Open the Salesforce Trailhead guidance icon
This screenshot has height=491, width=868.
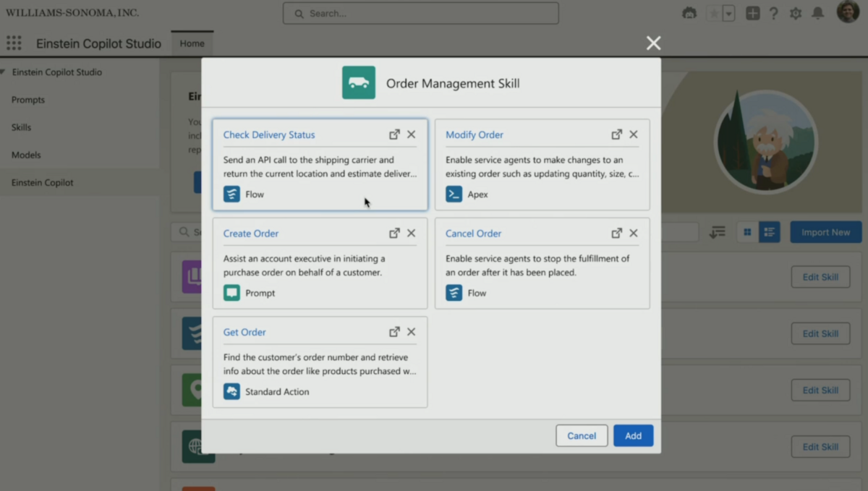[689, 13]
